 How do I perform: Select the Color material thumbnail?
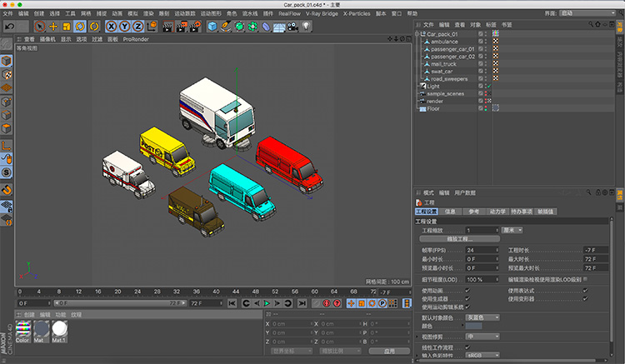pyautogui.click(x=23, y=330)
